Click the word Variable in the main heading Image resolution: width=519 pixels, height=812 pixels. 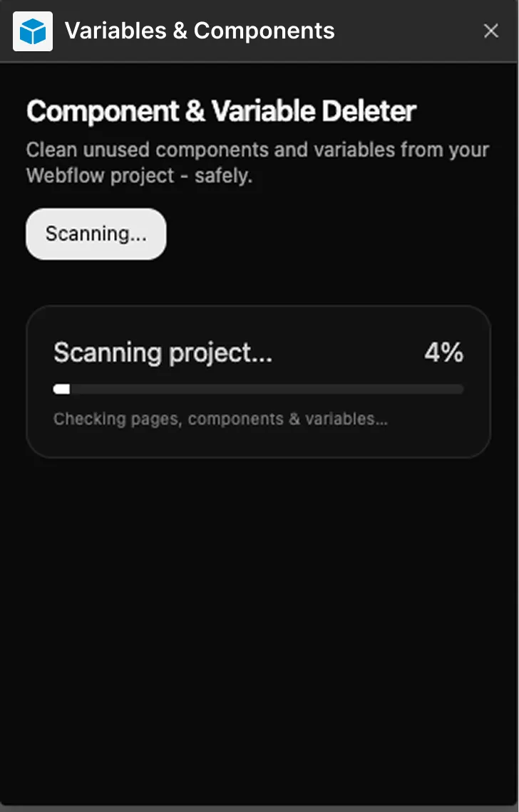pos(263,111)
